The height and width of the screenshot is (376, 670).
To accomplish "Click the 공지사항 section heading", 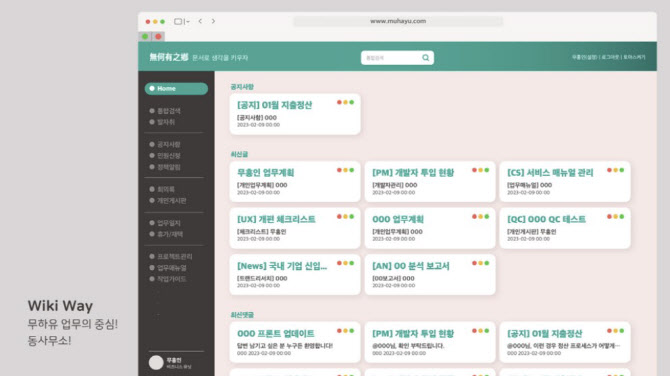I will pyautogui.click(x=242, y=87).
